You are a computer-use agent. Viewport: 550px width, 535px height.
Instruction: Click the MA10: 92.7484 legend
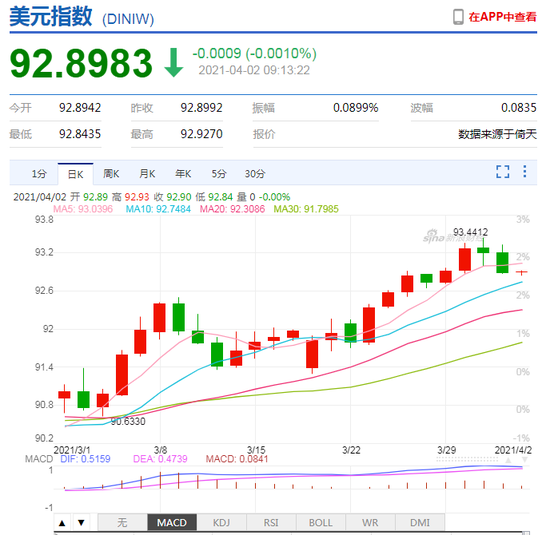click(x=158, y=209)
